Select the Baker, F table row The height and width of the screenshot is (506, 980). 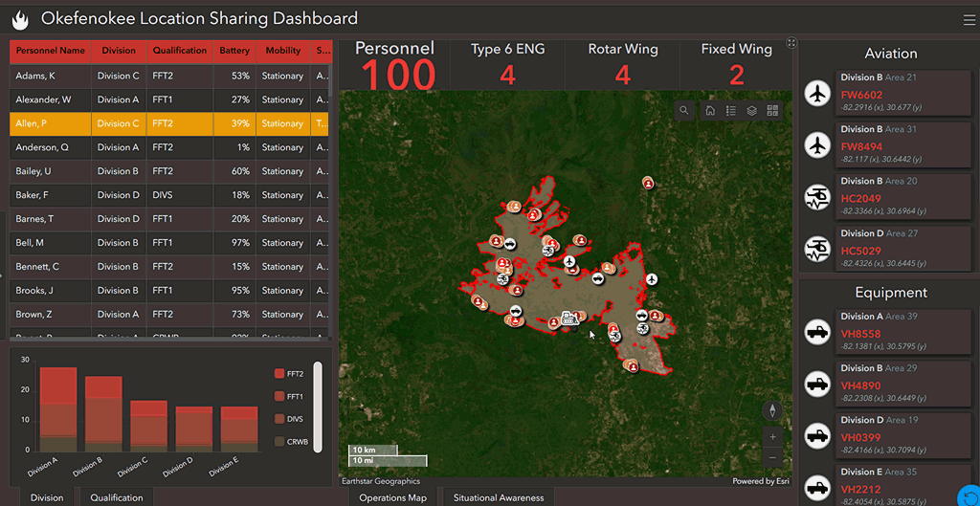169,195
